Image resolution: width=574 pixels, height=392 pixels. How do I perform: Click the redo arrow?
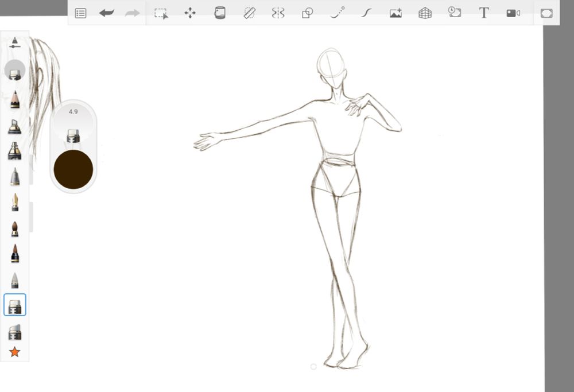(x=133, y=13)
